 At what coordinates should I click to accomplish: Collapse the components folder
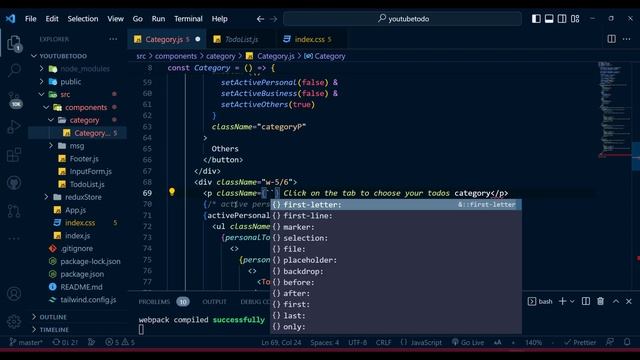(x=86, y=107)
